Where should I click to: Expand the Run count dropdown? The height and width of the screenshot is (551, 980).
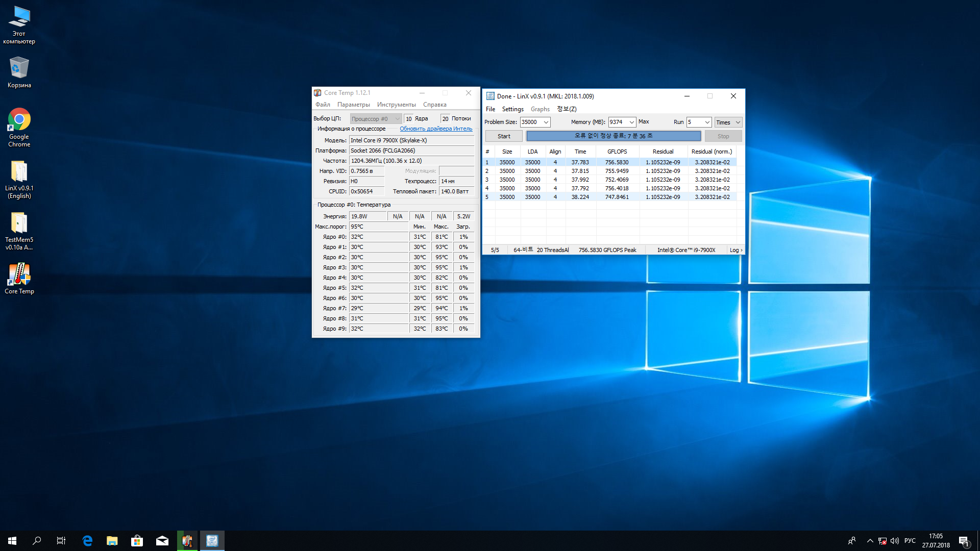coord(707,122)
